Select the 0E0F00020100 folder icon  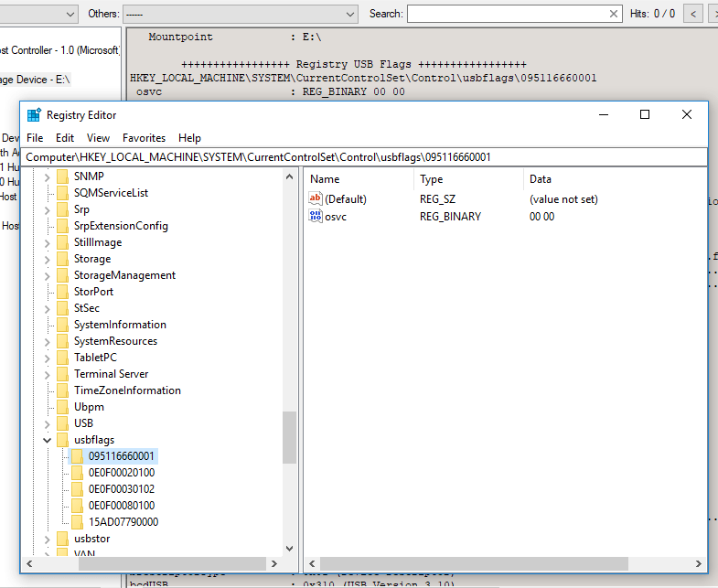coord(78,473)
